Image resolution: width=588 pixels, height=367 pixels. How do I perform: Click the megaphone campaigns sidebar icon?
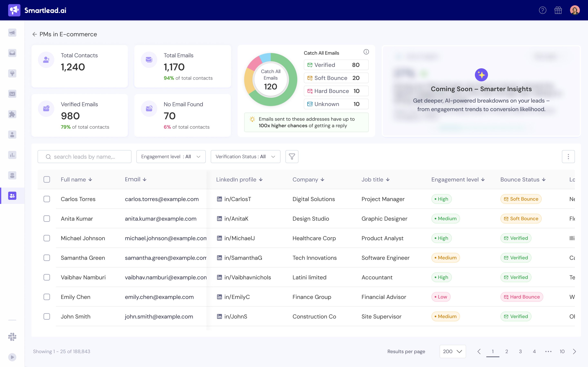[x=12, y=33]
